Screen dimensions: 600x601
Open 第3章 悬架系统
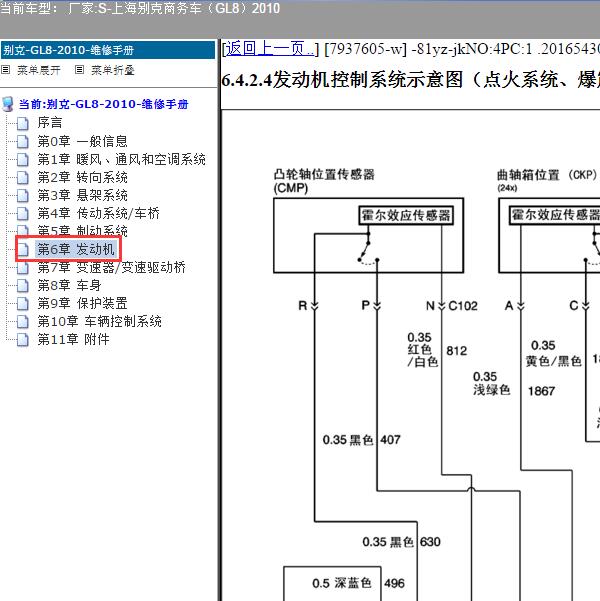click(82, 195)
